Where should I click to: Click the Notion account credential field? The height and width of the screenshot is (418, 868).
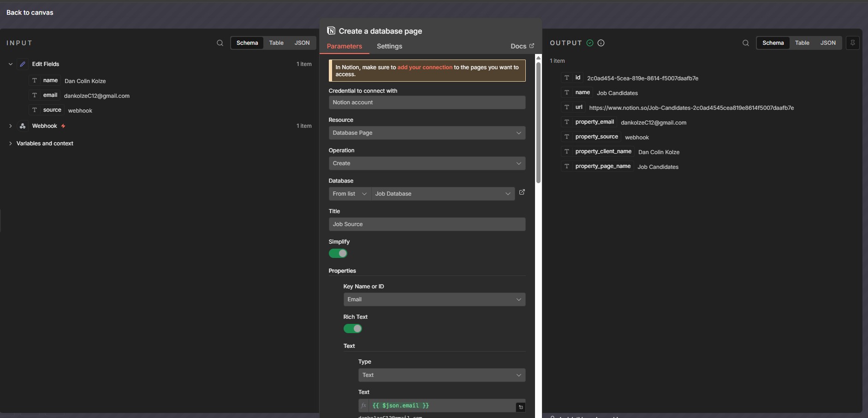tap(427, 102)
